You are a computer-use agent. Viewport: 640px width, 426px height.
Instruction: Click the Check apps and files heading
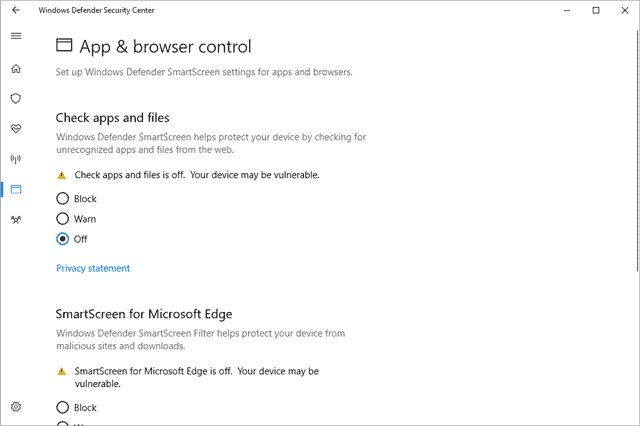point(112,118)
